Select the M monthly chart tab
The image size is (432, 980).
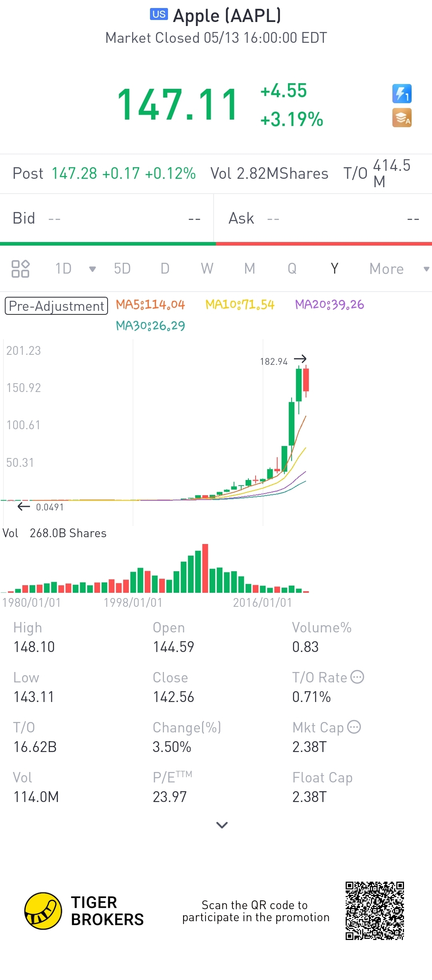coord(250,269)
